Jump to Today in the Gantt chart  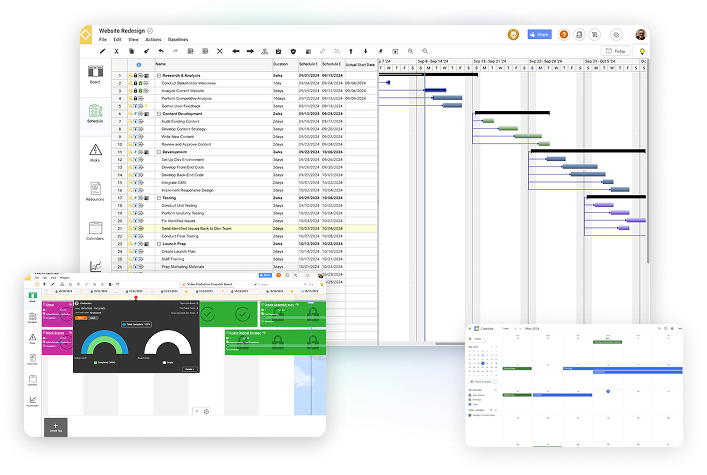tap(616, 51)
